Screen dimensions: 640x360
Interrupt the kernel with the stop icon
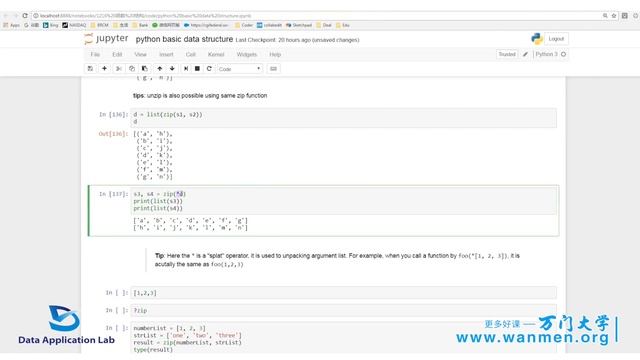(x=197, y=69)
